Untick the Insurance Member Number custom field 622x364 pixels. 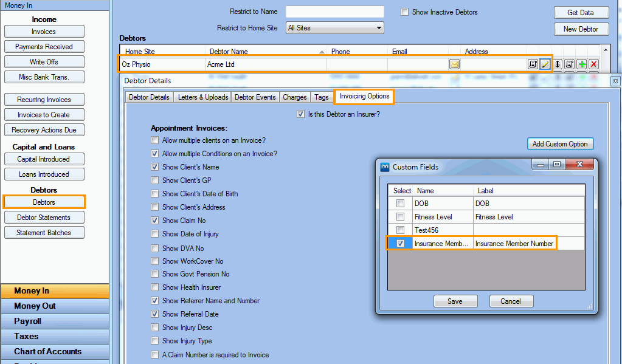399,244
